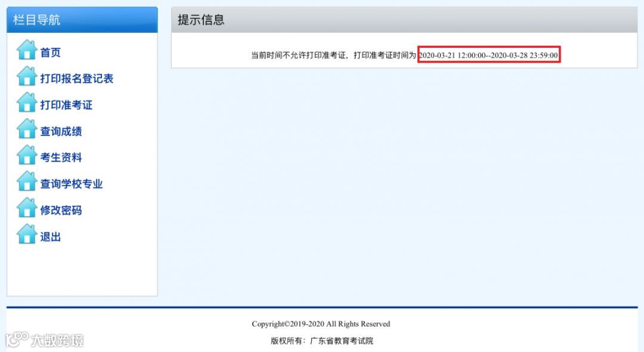Open 查询成绩 score lookup
The width and height of the screenshot is (644, 352).
coord(61,131)
